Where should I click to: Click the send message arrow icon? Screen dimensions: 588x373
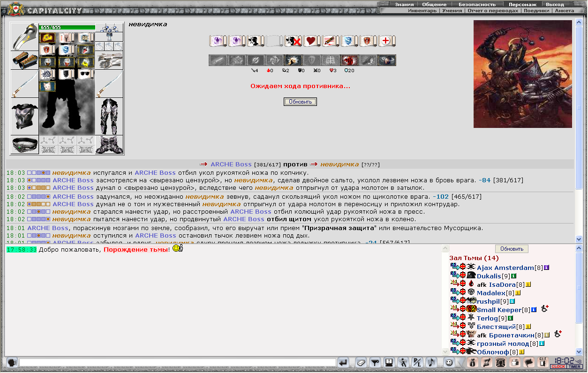[x=343, y=362]
